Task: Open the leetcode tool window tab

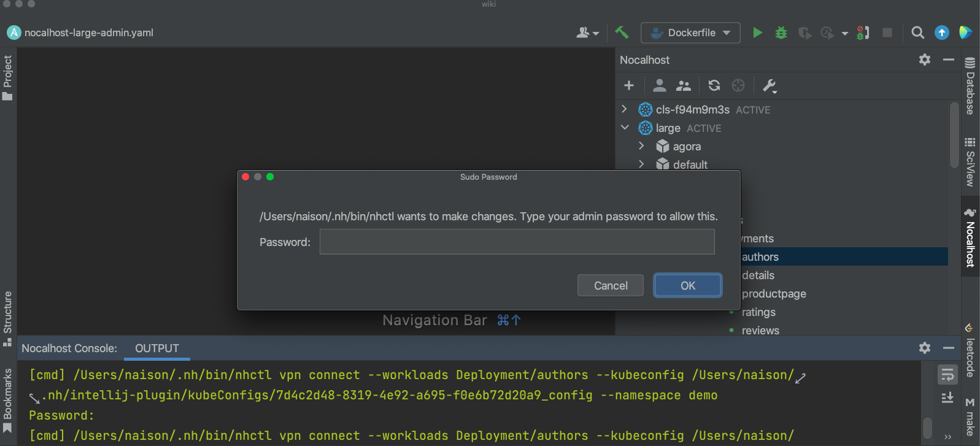Action: 970,350
